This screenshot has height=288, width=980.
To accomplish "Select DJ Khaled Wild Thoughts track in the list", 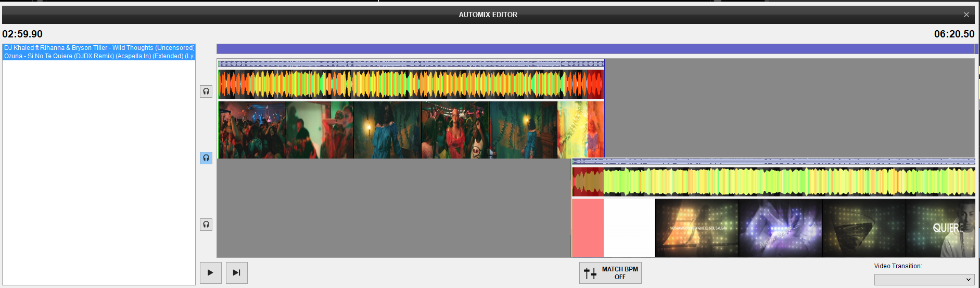I will 99,48.
